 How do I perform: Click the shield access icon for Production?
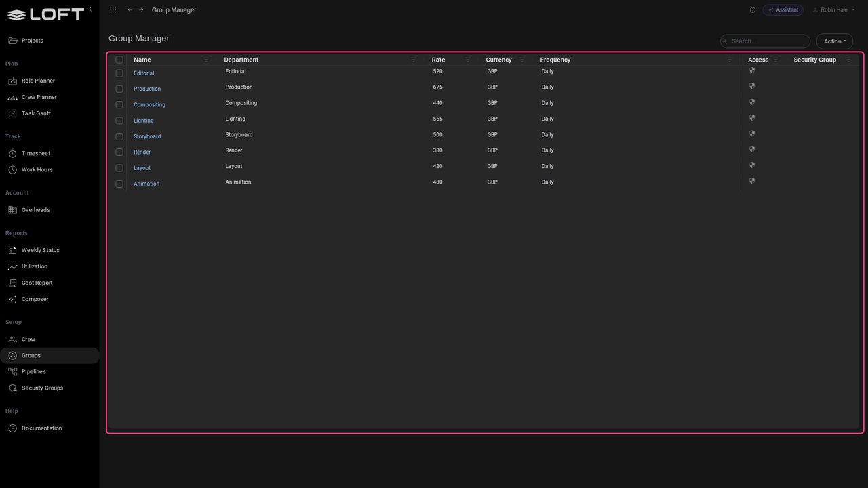[x=752, y=86]
